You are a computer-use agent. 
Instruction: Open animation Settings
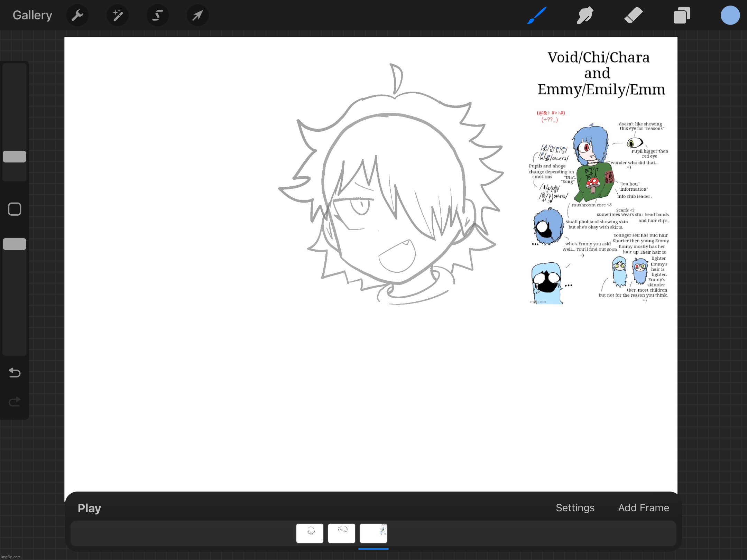point(575,507)
